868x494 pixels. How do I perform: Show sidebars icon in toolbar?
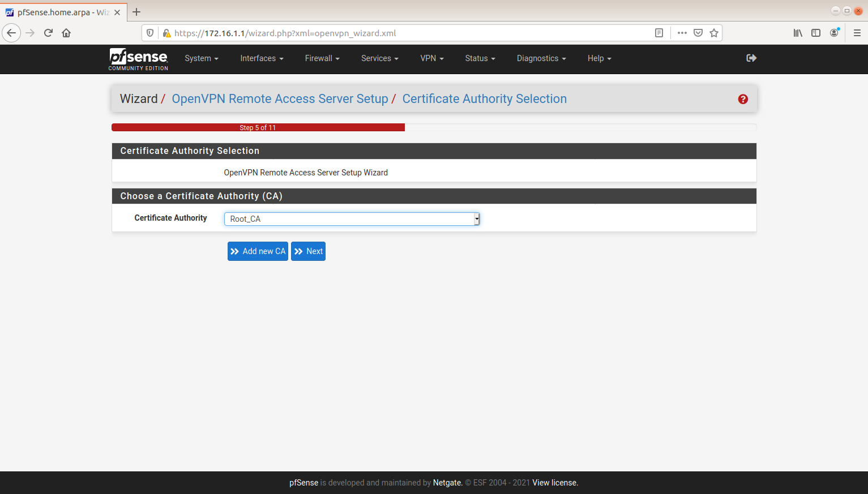click(816, 33)
